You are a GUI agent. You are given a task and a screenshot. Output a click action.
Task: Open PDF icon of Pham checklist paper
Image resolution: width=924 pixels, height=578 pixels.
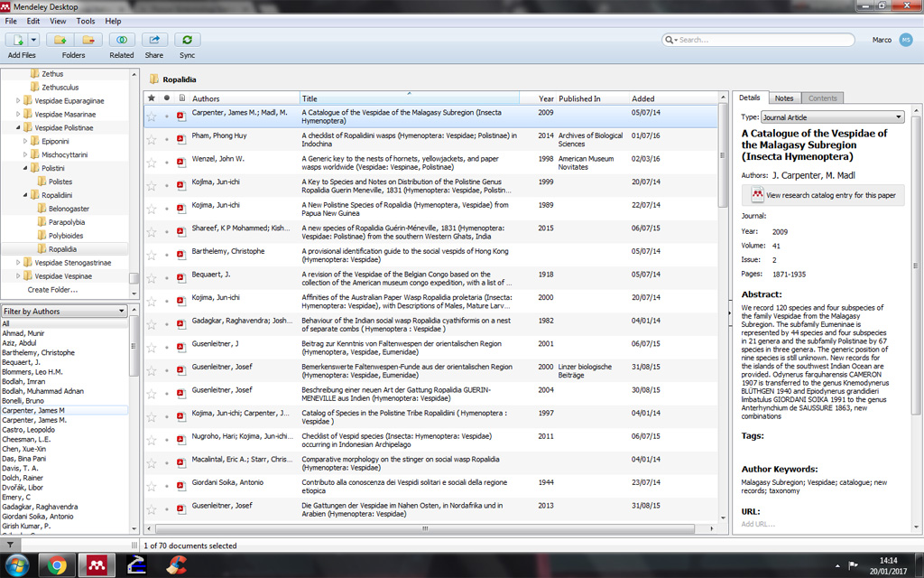[180, 140]
